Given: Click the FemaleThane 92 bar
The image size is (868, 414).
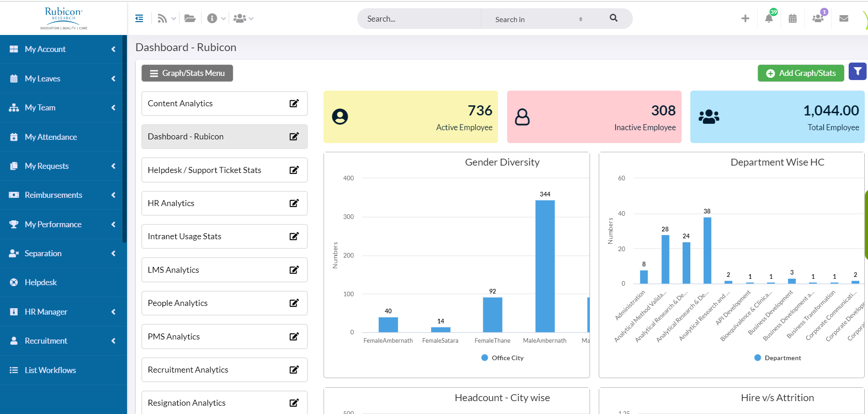Looking at the screenshot, I should click(492, 315).
